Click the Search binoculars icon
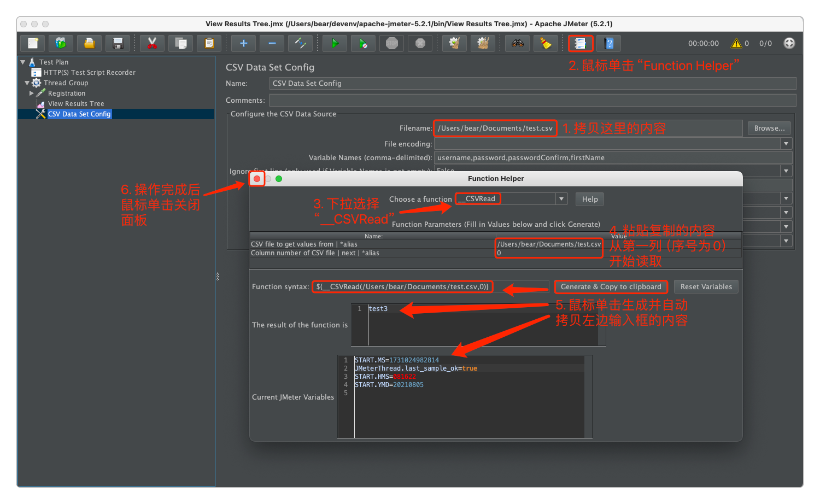 [518, 43]
